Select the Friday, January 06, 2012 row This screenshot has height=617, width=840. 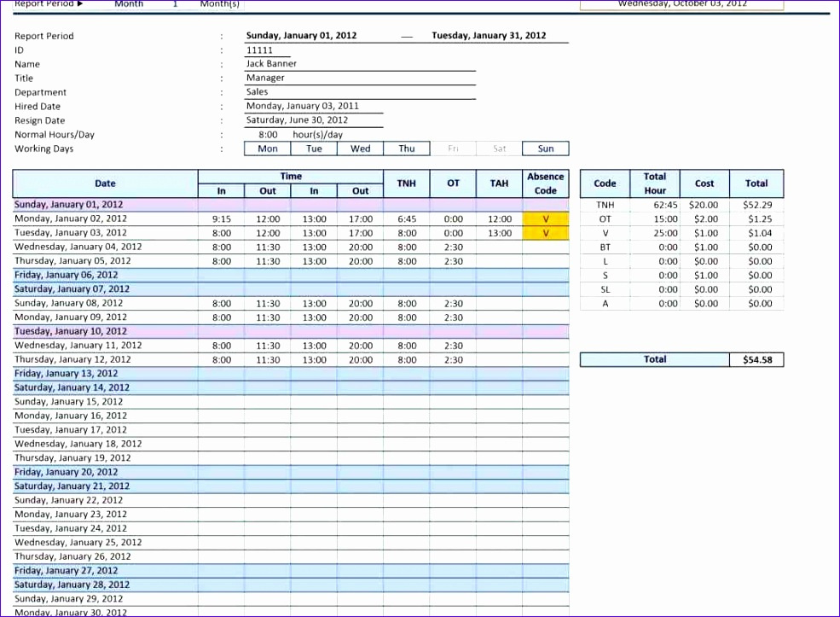click(290, 275)
